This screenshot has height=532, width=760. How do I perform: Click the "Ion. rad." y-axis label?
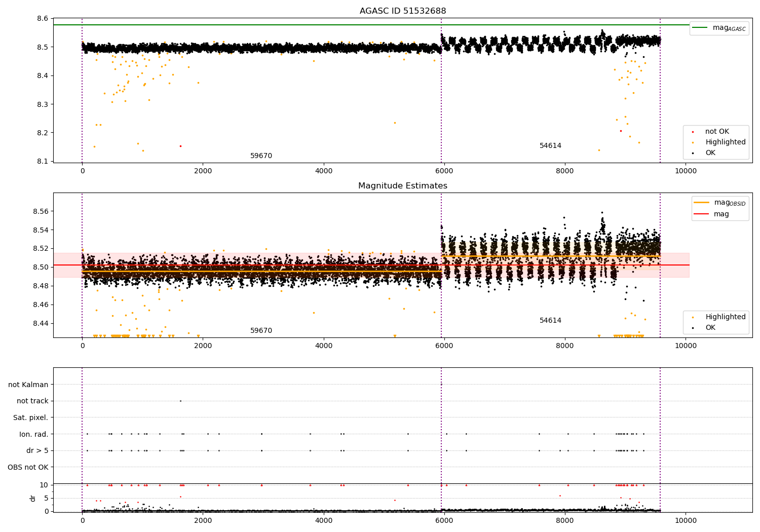[34, 434]
